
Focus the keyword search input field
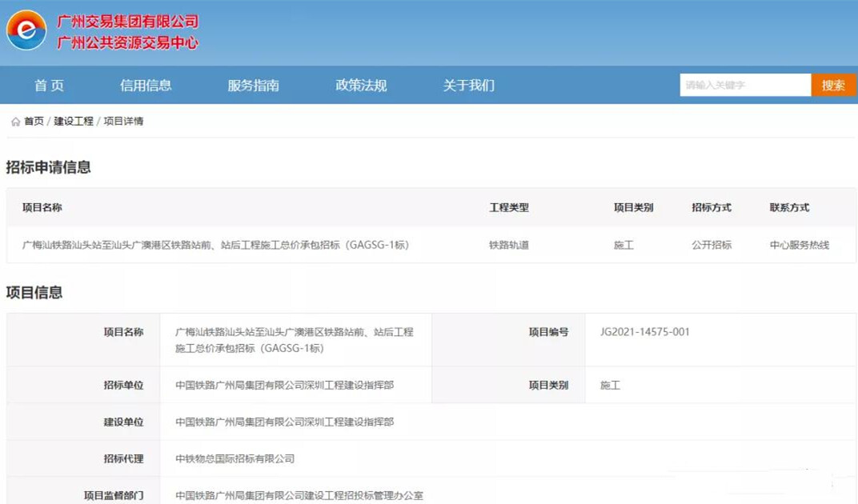pyautogui.click(x=744, y=86)
